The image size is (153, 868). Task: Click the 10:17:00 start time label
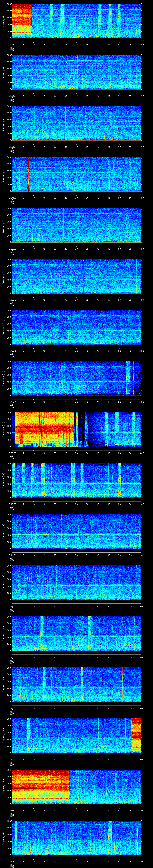[12, 861]
